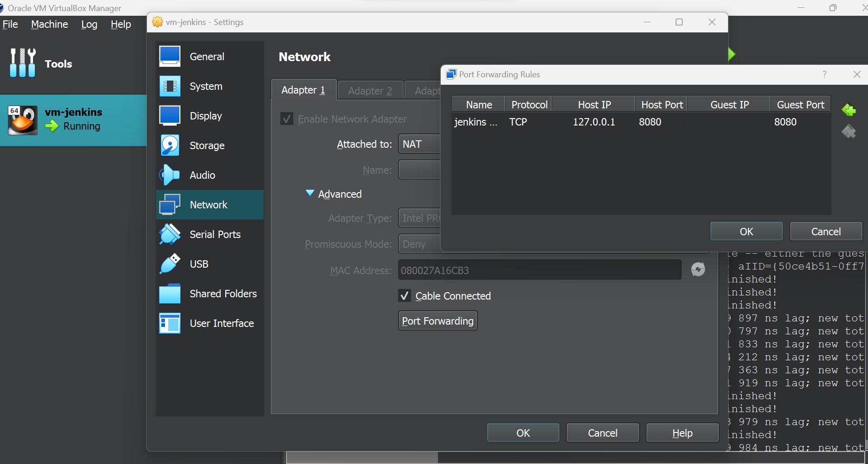Remove the selected forwarding rule

click(x=849, y=132)
